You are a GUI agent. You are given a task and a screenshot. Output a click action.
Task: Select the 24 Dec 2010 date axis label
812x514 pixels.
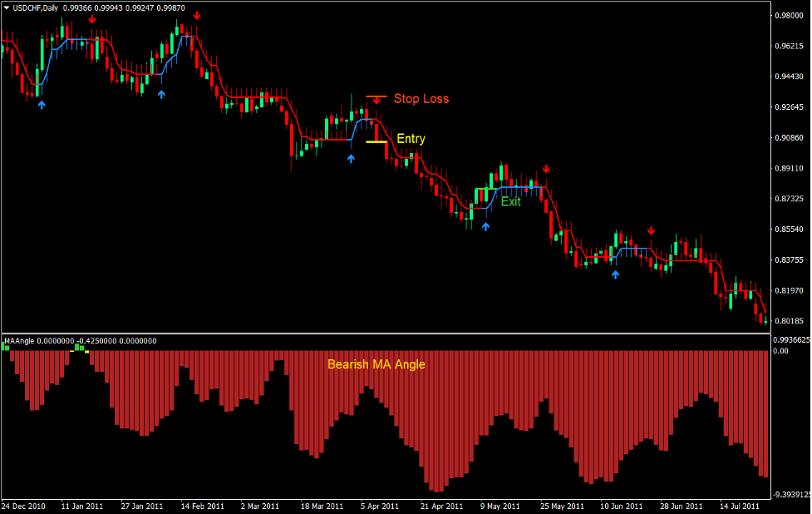coord(22,505)
